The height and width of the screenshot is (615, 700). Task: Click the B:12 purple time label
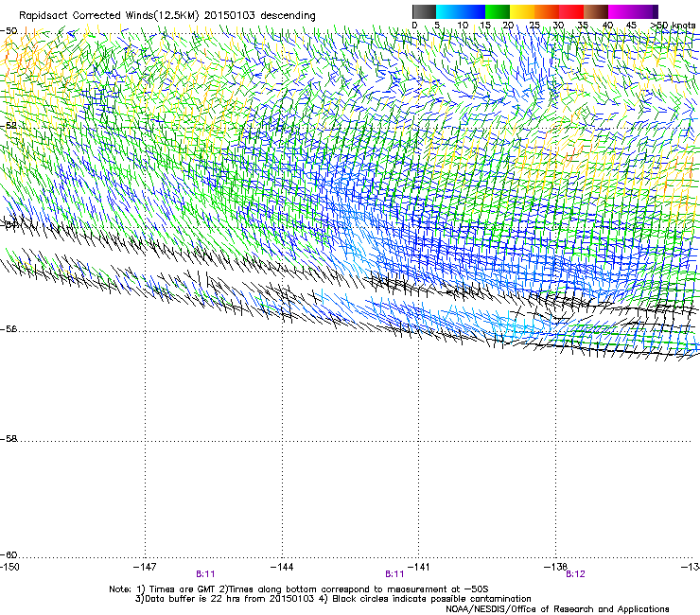[575, 574]
